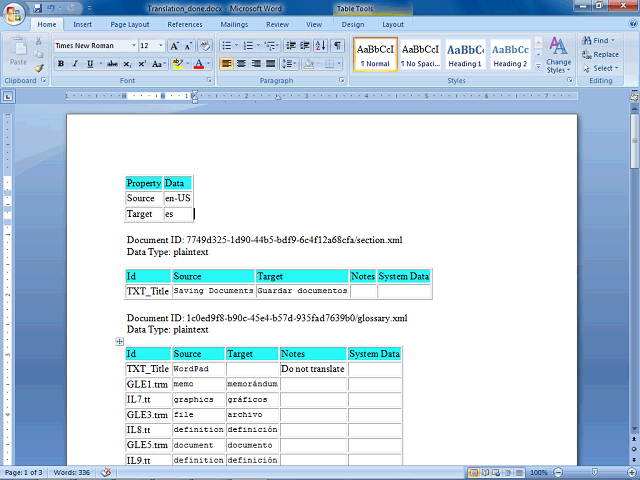640x480 pixels.
Task: Open Font dialog launcher
Action: [209, 80]
